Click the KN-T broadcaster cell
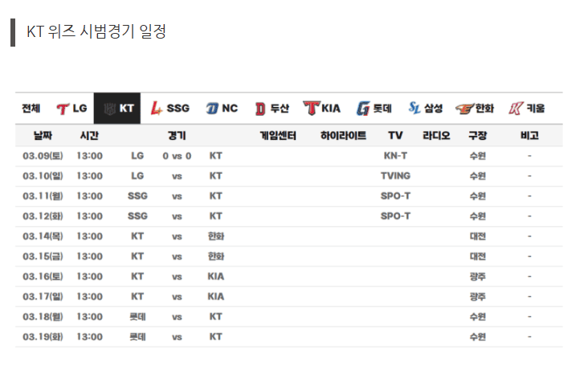Screen dimensions: 588x382 pyautogui.click(x=395, y=156)
